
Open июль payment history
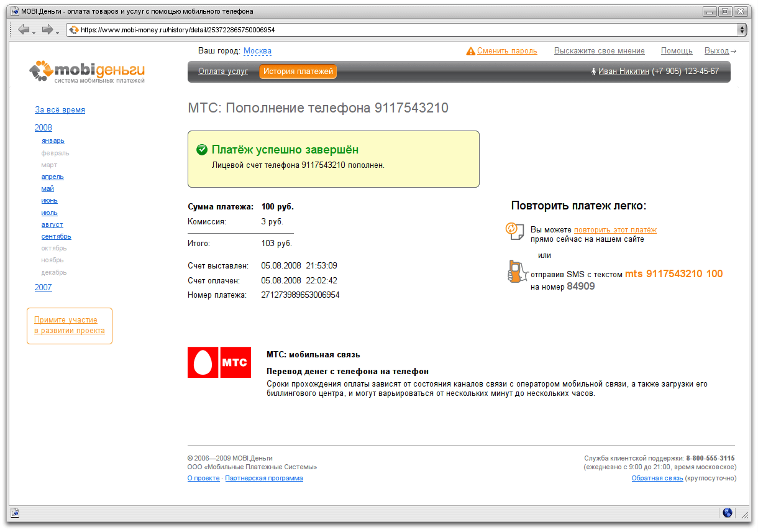pos(50,213)
